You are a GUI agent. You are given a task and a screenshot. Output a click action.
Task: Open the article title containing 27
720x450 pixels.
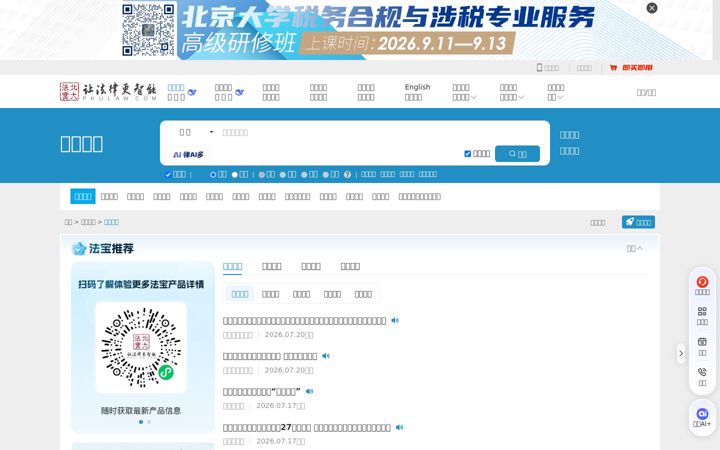click(307, 428)
